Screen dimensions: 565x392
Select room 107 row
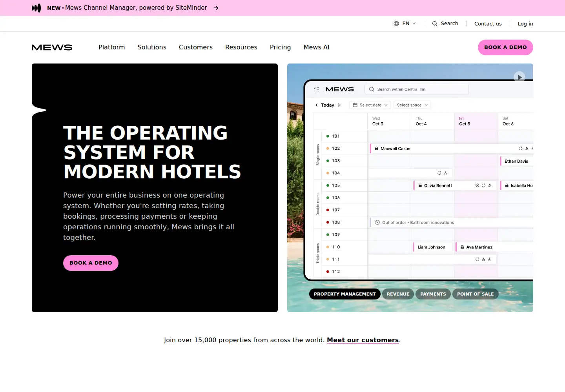coord(344,210)
